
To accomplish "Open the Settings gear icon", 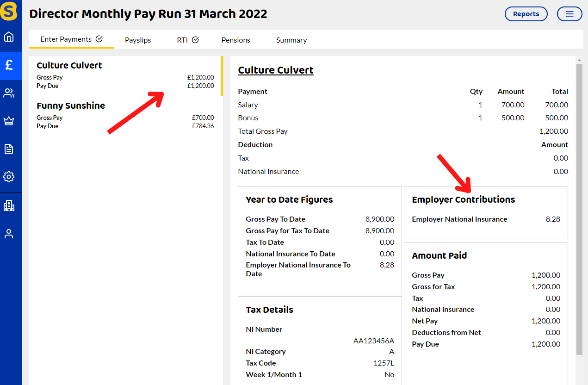I will click(9, 177).
